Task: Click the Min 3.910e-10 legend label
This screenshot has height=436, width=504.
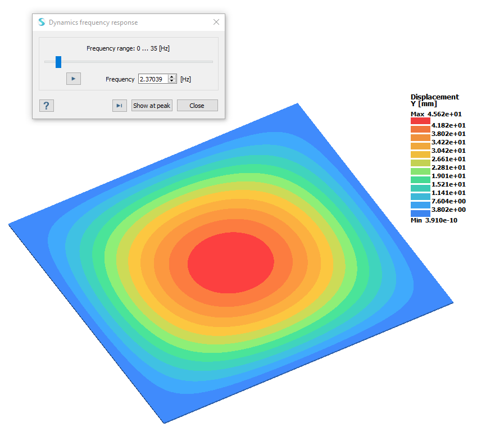Action: (434, 220)
